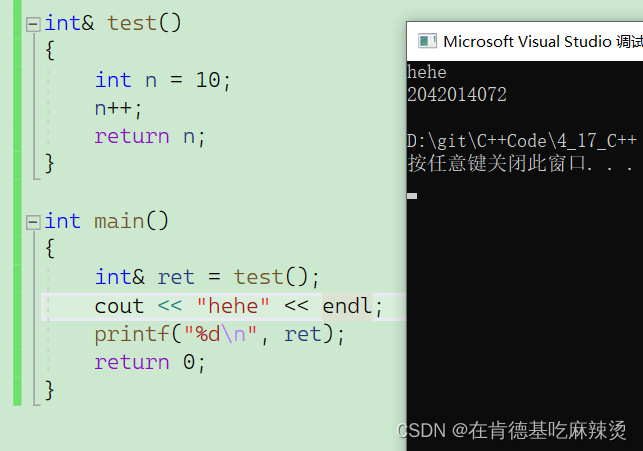This screenshot has height=451, width=643.
Task: Click 'ret' variable in int& ret declaration
Action: 176,277
